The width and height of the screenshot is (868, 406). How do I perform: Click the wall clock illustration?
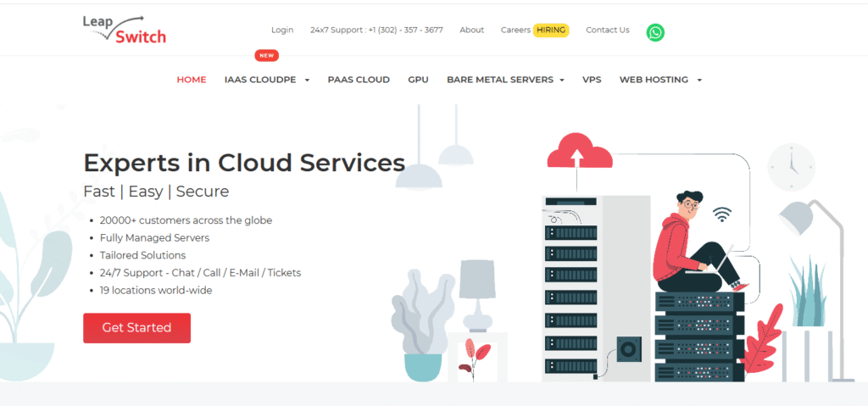(791, 166)
